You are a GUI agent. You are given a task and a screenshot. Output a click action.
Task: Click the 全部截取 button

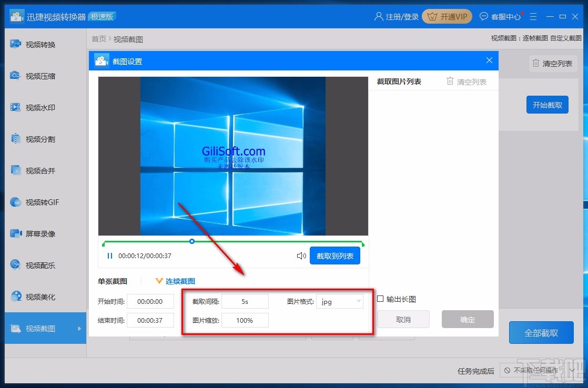pos(541,332)
